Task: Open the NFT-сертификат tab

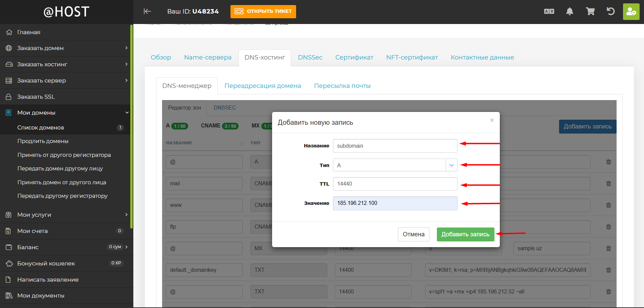Action: pos(412,57)
